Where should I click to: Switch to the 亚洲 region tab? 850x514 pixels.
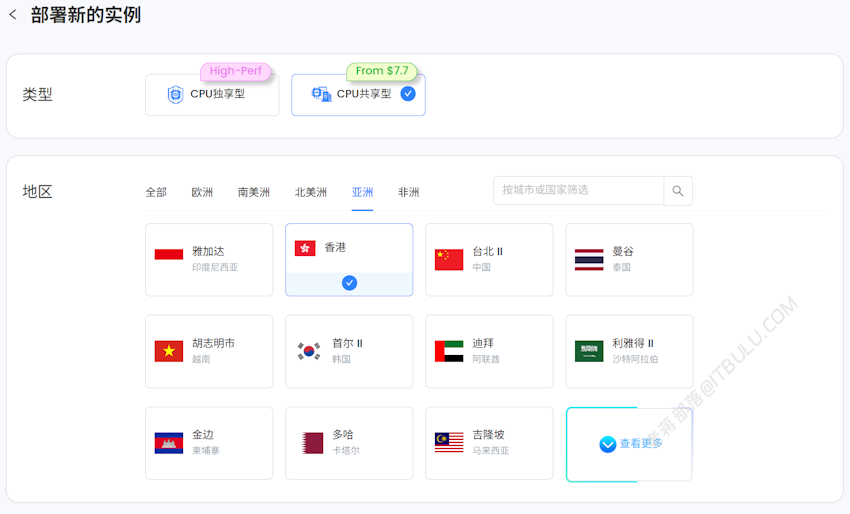[x=362, y=192]
